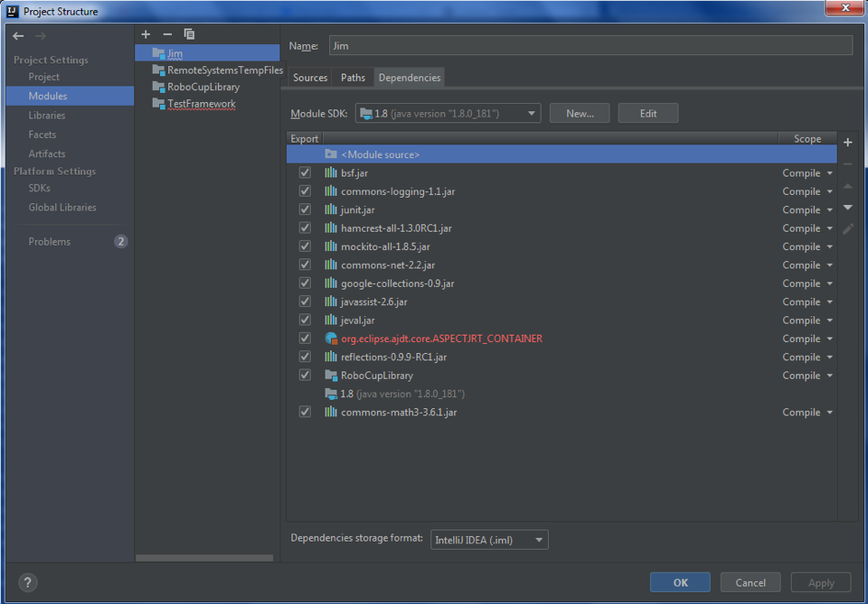Click RoboCupLibrary module folder icon in dependencies
Image resolution: width=868 pixels, height=604 pixels.
point(331,375)
